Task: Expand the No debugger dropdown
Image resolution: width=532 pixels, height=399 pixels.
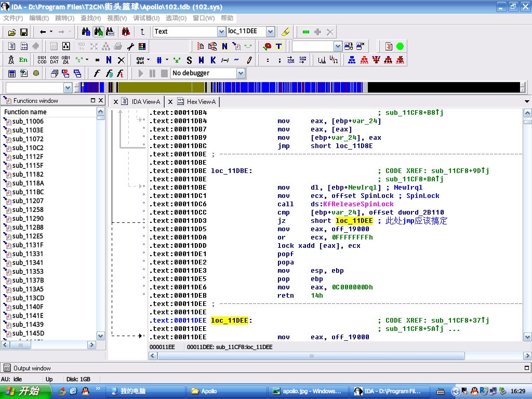Action: pos(240,73)
